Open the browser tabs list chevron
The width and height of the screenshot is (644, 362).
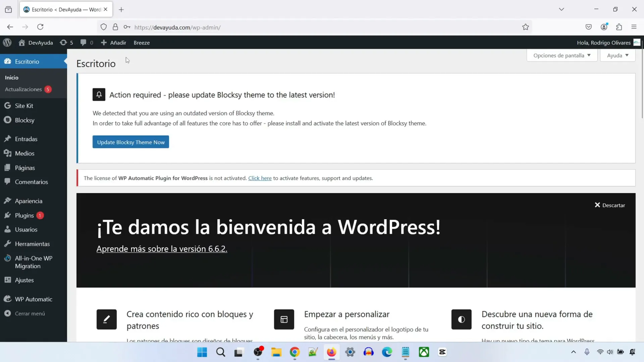coord(561,9)
